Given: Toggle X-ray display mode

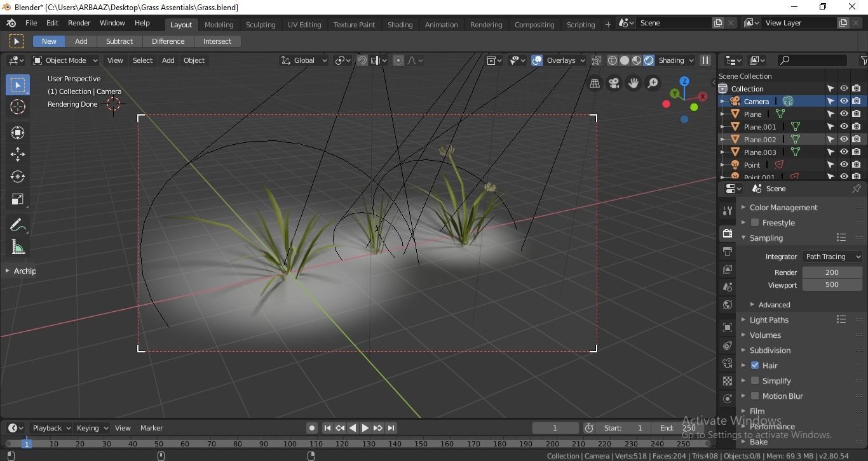Looking at the screenshot, I should point(596,60).
